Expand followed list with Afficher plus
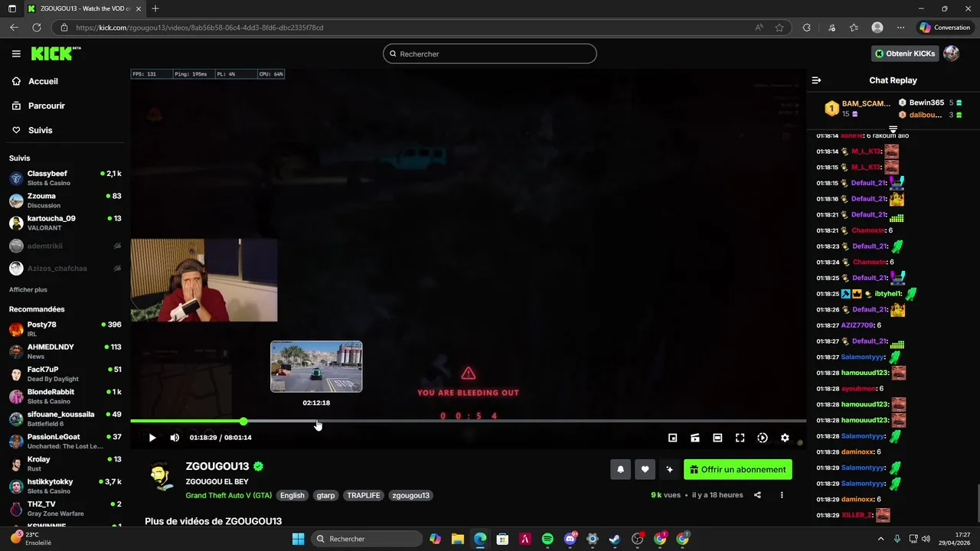 tap(28, 290)
